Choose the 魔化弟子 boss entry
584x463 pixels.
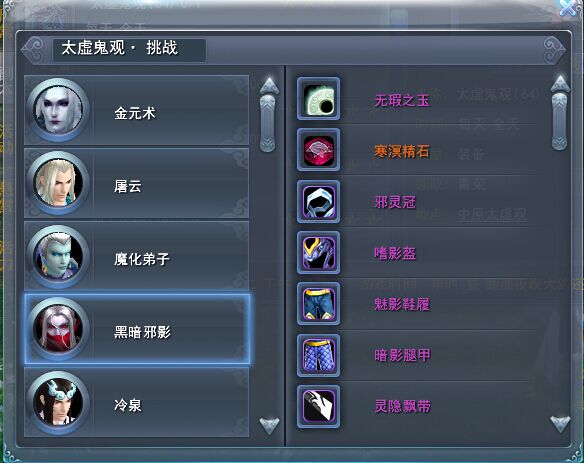136,256
